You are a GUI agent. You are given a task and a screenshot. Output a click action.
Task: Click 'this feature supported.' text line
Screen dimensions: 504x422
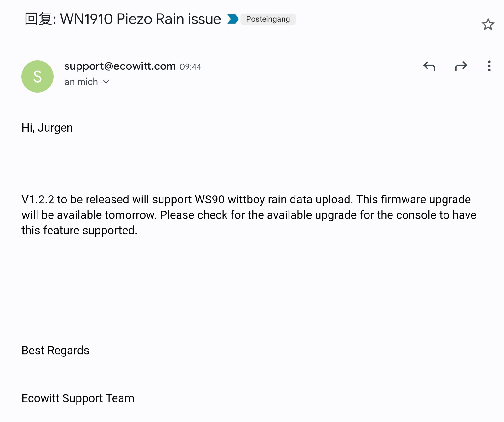(x=79, y=231)
